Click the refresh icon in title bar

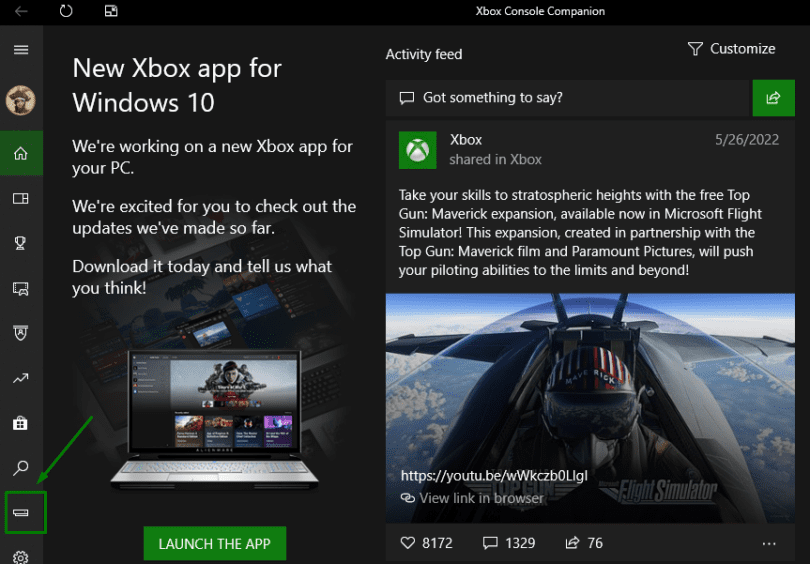pyautogui.click(x=66, y=11)
